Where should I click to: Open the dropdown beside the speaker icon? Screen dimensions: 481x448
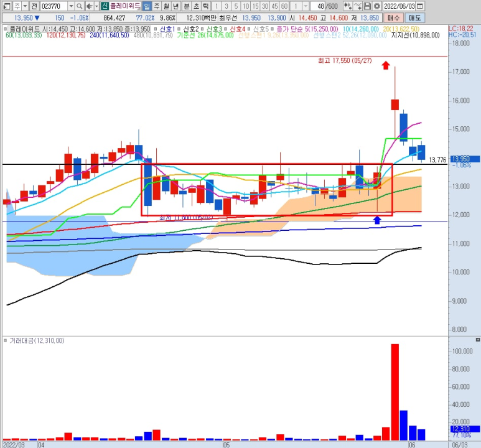96,6
